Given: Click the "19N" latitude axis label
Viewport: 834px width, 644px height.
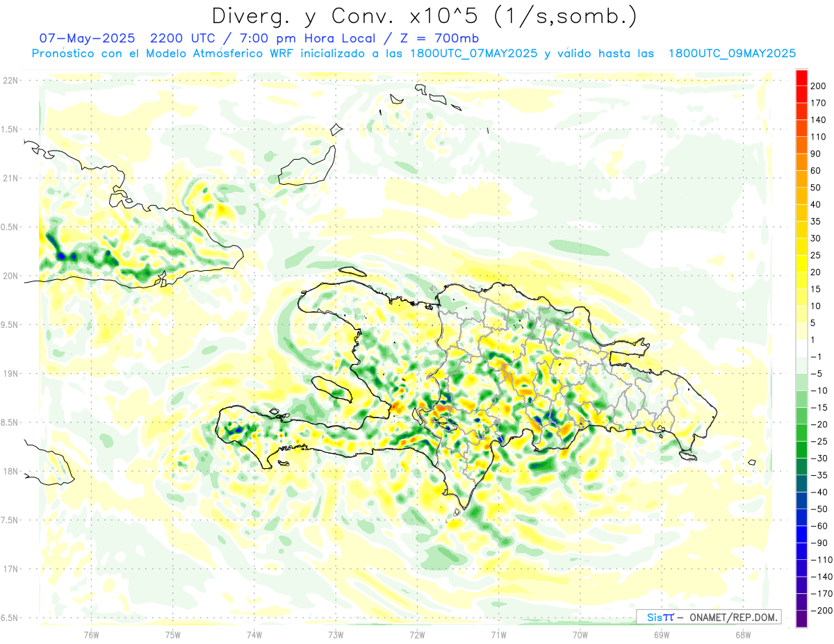Looking at the screenshot, I should pos(10,374).
